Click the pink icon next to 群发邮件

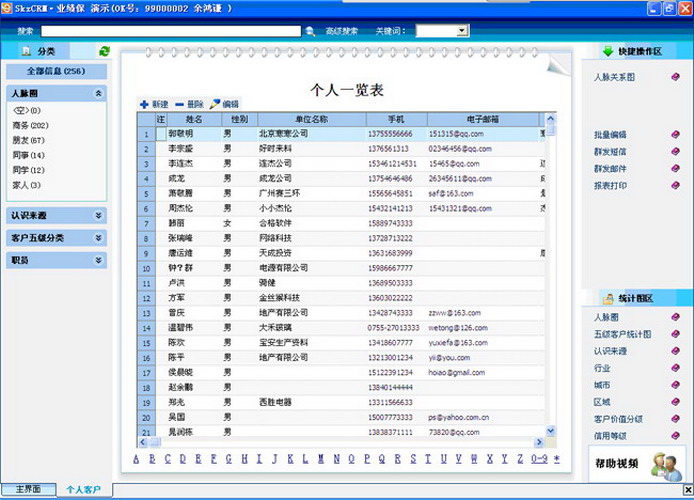(675, 168)
